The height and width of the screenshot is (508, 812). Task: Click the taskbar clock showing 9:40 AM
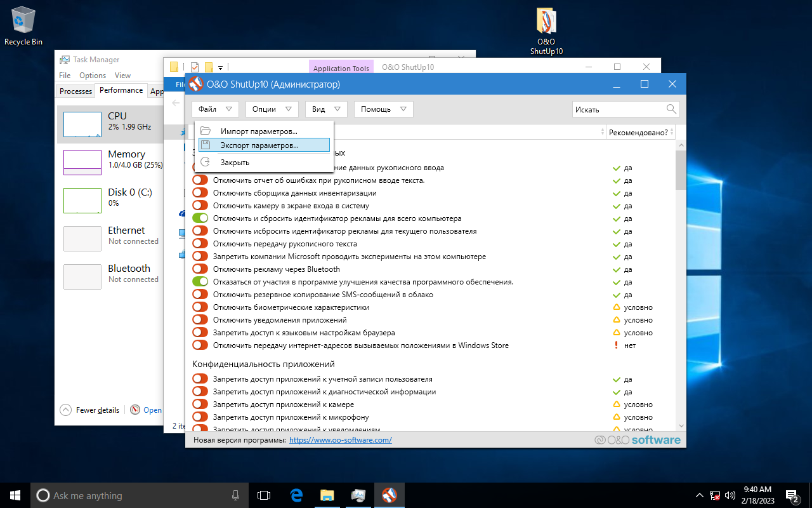757,495
